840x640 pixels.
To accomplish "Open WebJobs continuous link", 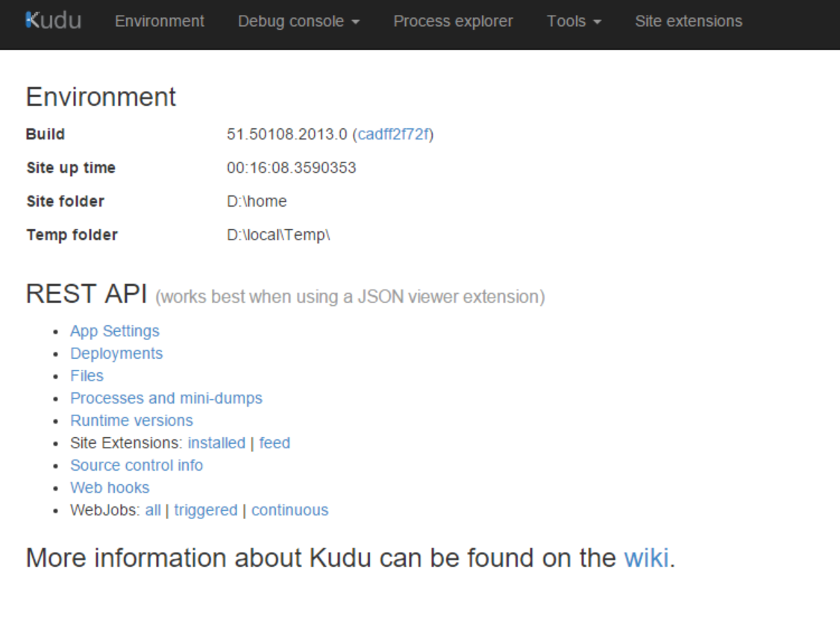I will click(x=289, y=510).
